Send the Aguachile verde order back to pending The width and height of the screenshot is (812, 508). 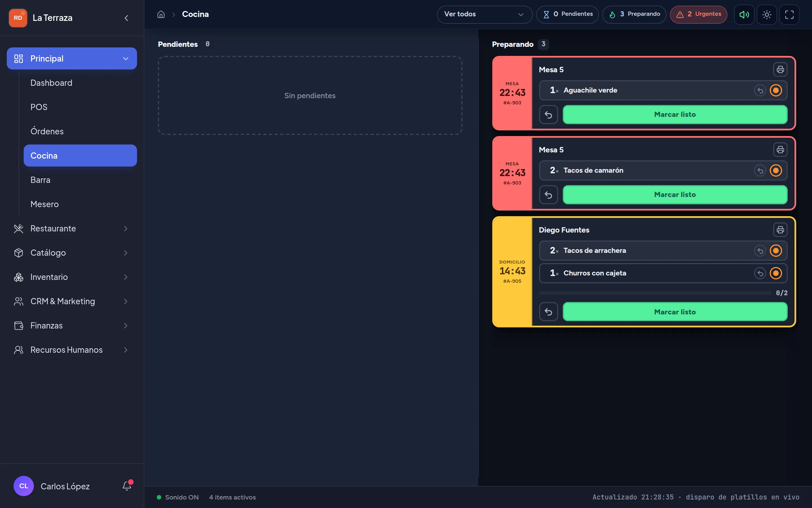click(x=548, y=115)
